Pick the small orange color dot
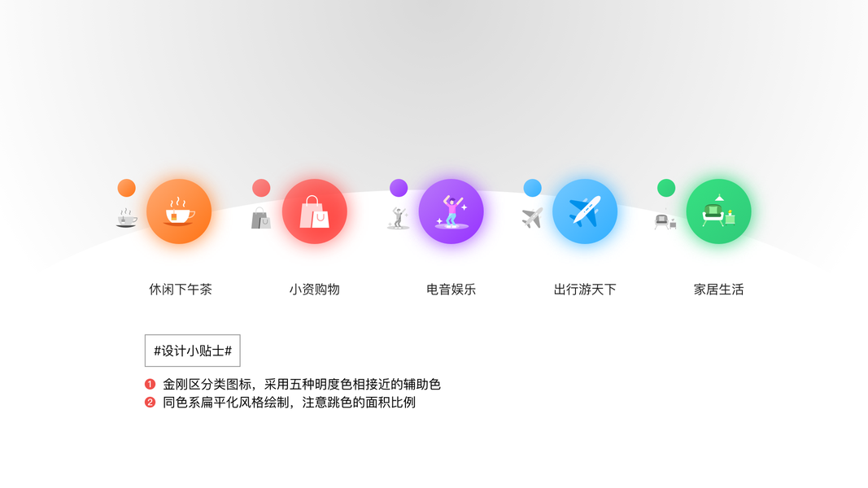The height and width of the screenshot is (488, 868). pyautogui.click(x=127, y=188)
